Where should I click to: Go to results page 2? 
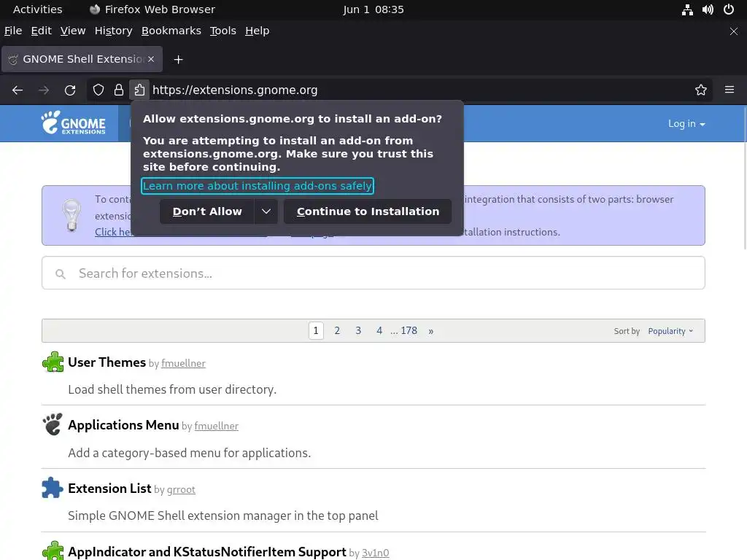coord(337,330)
